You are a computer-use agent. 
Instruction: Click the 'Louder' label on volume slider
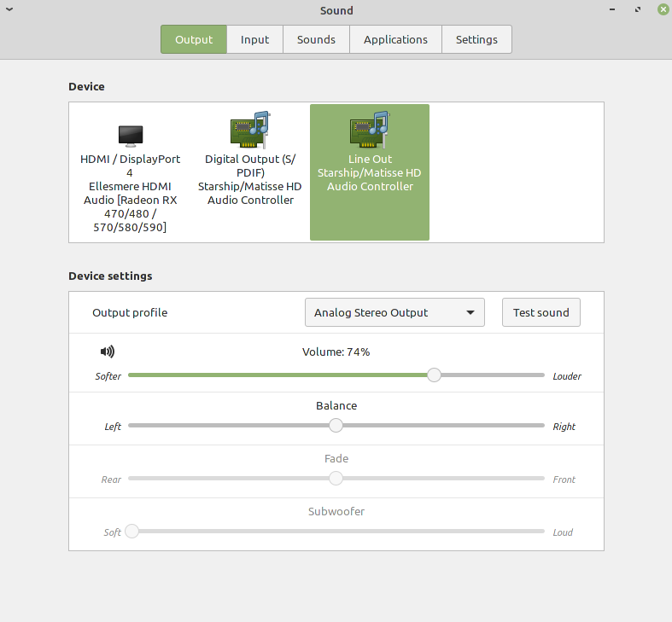coord(567,376)
